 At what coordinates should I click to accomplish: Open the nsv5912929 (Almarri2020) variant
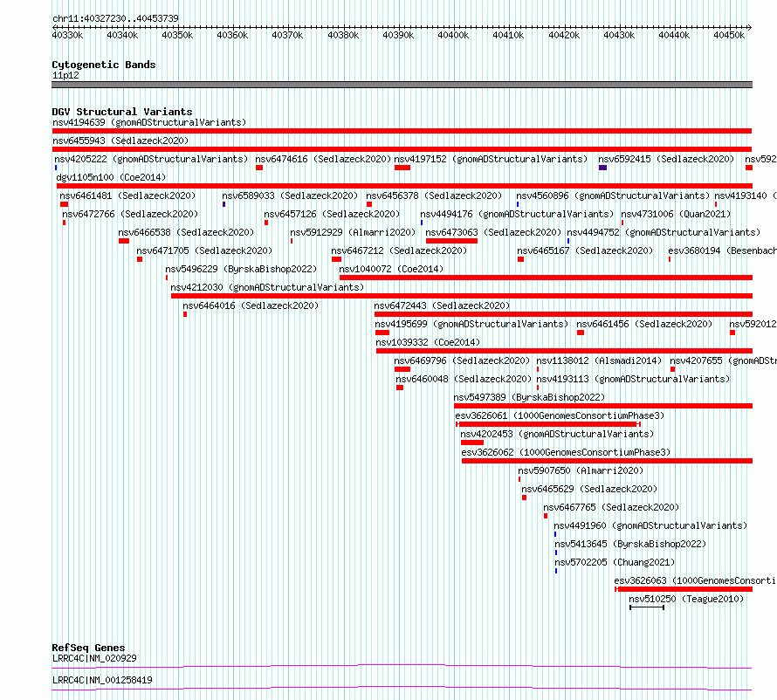pyautogui.click(x=353, y=232)
